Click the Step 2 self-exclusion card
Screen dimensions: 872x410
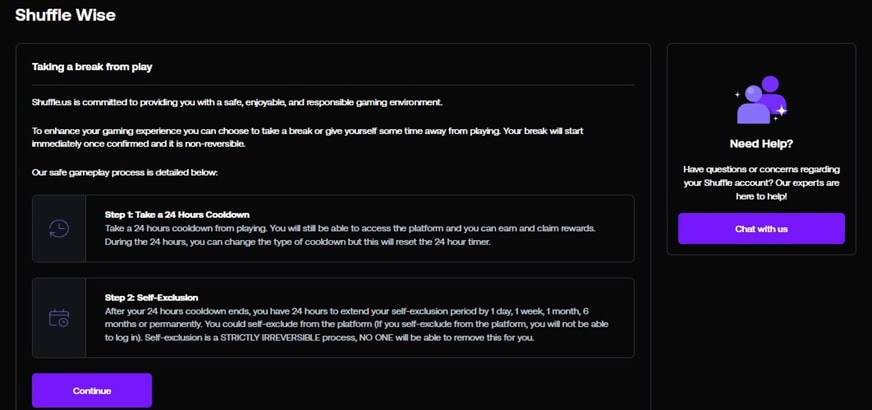[x=333, y=318]
